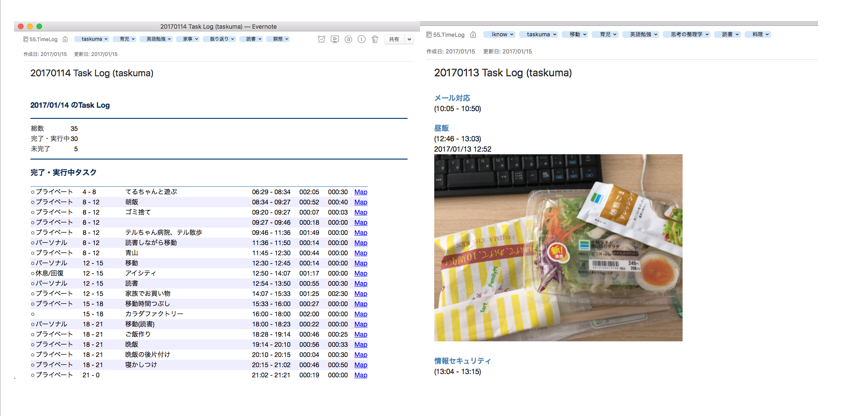Open the Map link for てるちゃんと遊ぶ row
Image resolution: width=848 pixels, height=416 pixels.
pyautogui.click(x=360, y=192)
